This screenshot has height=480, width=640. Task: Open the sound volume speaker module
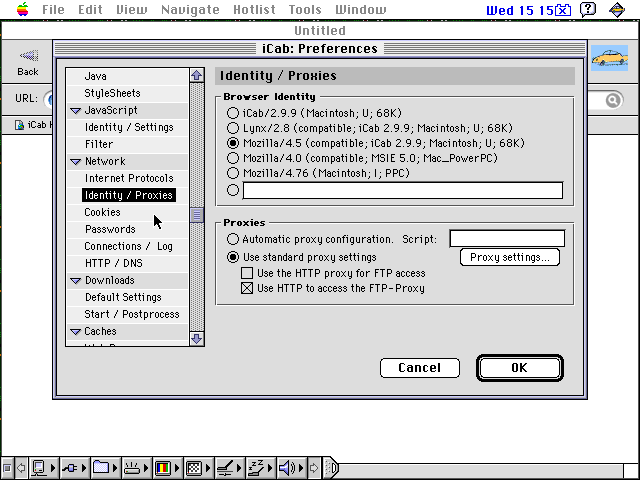pos(291,468)
